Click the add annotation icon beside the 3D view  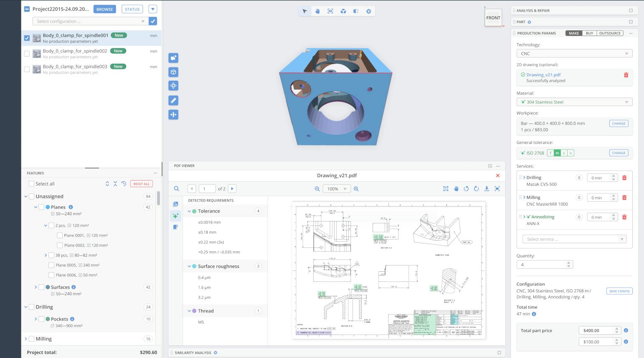tap(173, 58)
